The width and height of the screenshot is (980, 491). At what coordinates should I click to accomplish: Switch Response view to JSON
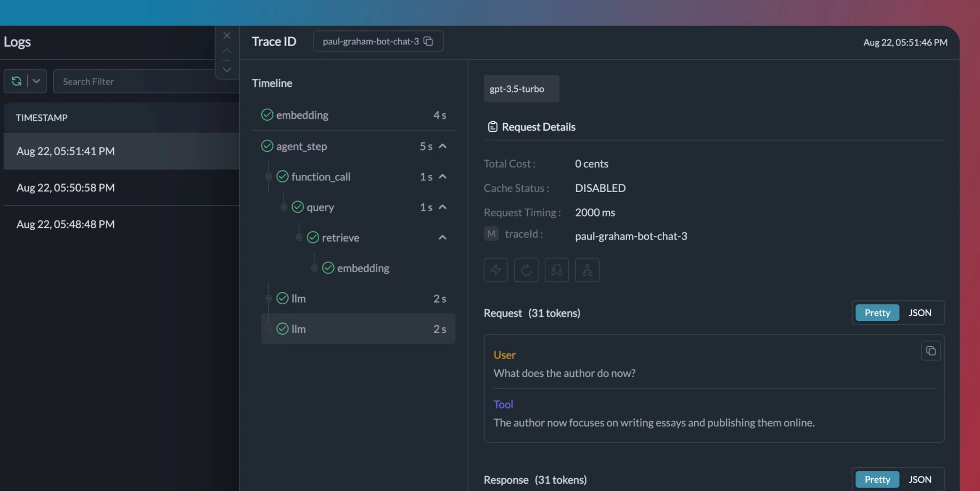pos(920,479)
